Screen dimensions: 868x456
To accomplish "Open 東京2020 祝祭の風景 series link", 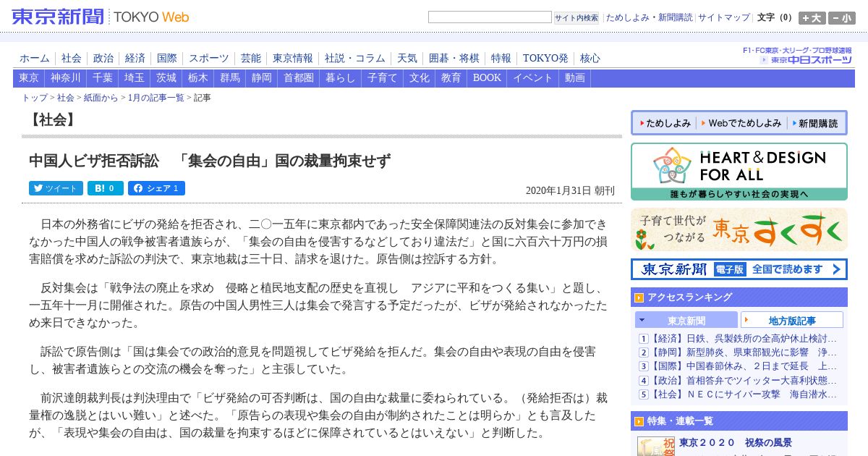I will pyautogui.click(x=735, y=443).
